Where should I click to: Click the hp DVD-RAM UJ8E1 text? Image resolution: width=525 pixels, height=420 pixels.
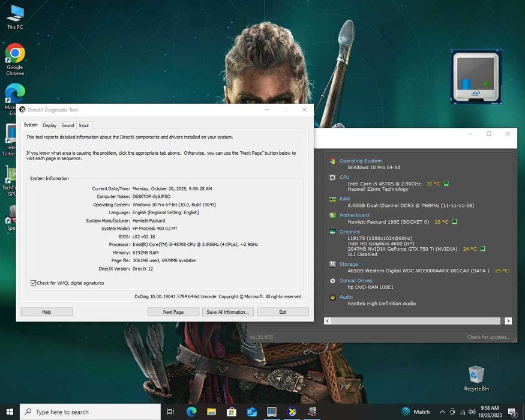point(370,287)
